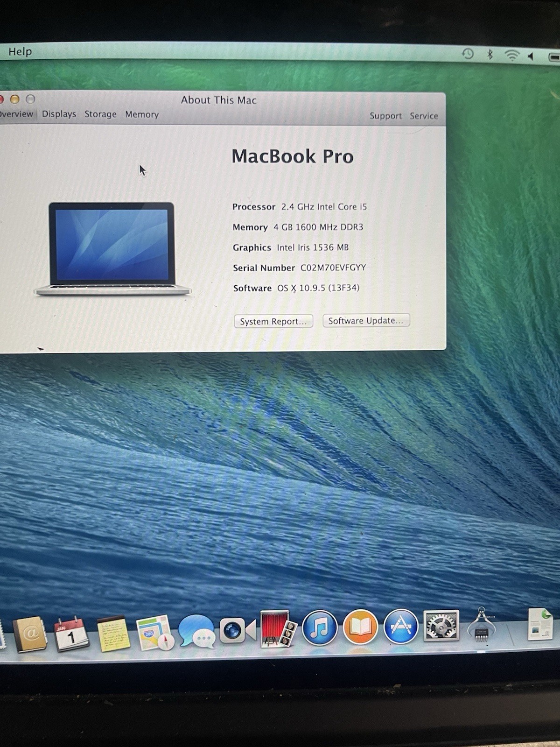Open the Help menu

(x=20, y=51)
